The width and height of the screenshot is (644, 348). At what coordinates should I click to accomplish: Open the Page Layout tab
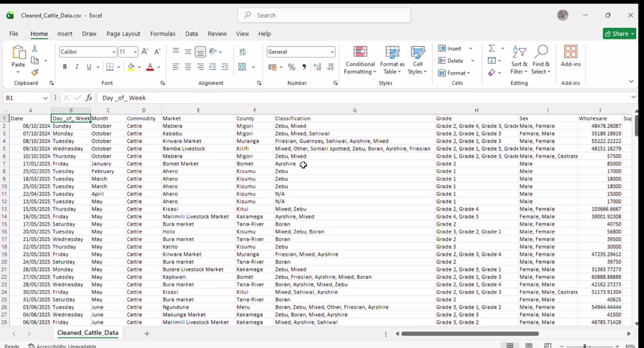click(123, 34)
